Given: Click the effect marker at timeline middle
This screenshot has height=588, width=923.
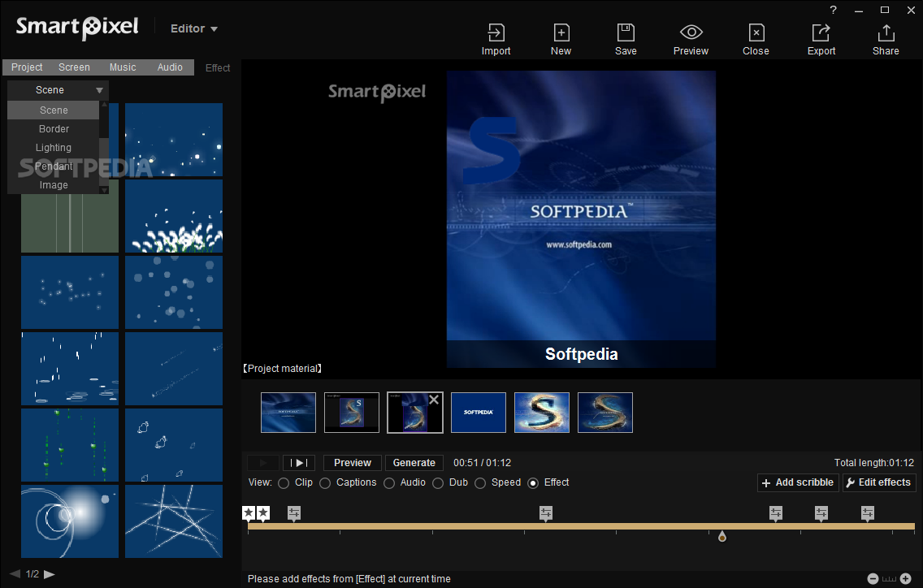Looking at the screenshot, I should (546, 513).
